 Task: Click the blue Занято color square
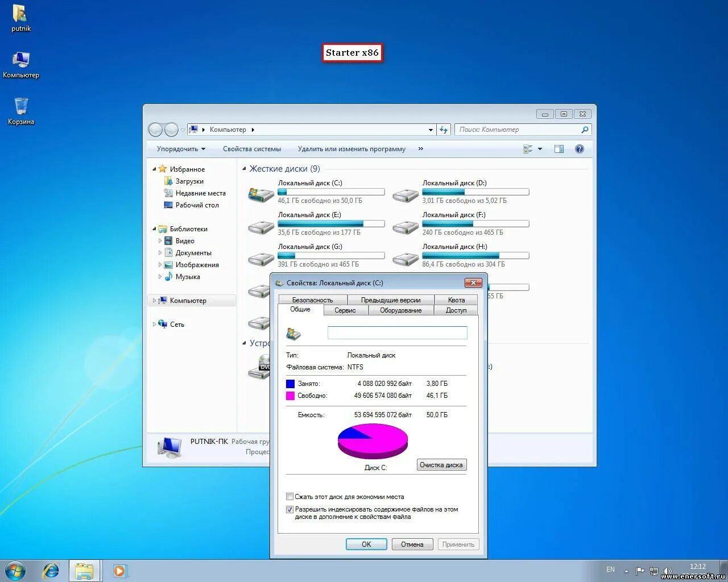[x=291, y=384]
